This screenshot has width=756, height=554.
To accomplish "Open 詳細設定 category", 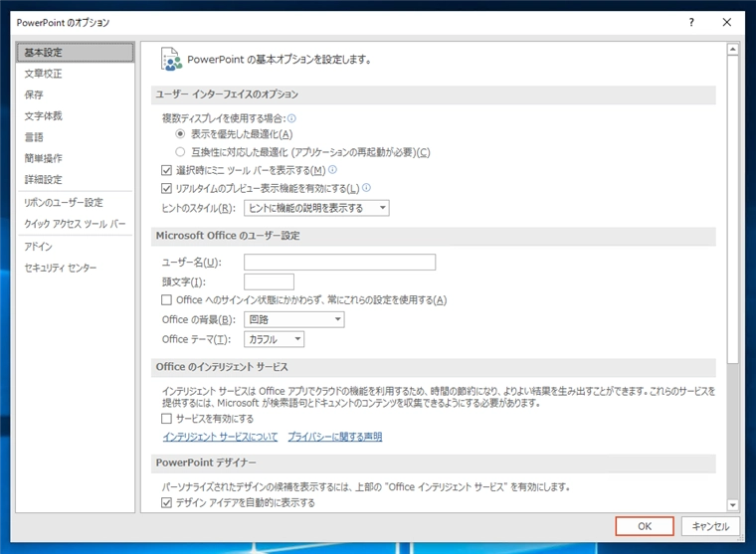I will (x=75, y=179).
